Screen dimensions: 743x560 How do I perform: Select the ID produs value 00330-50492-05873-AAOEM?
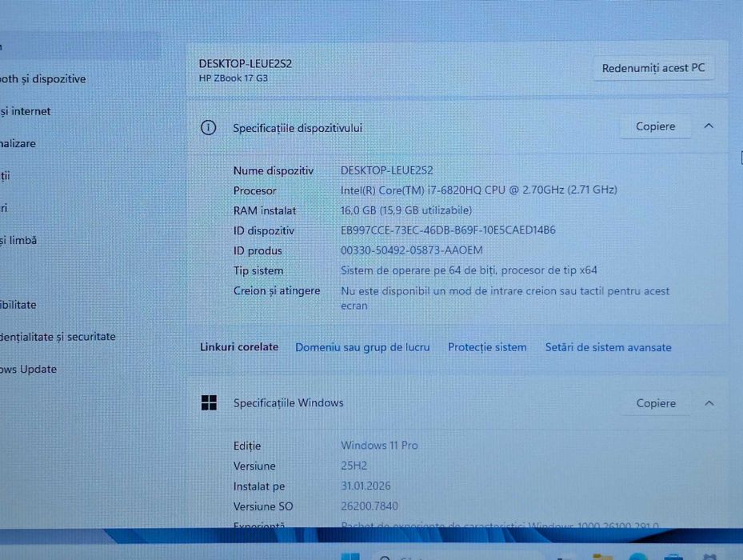point(411,250)
